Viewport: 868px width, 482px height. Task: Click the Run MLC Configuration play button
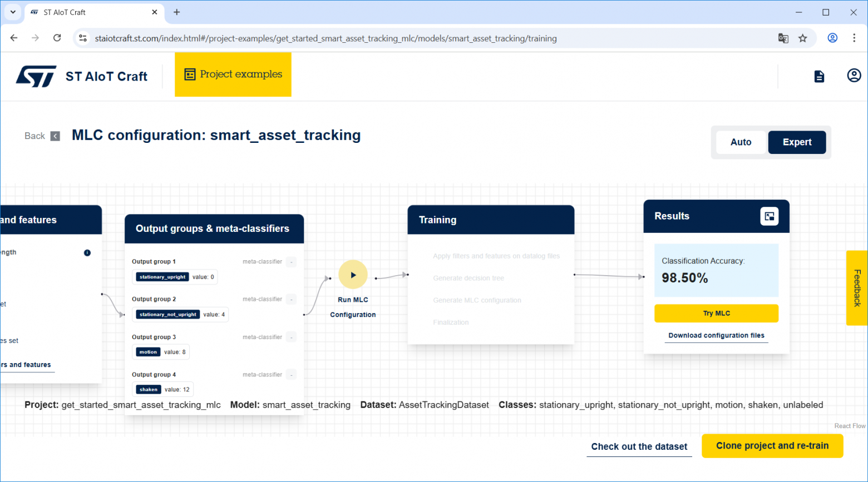point(353,275)
